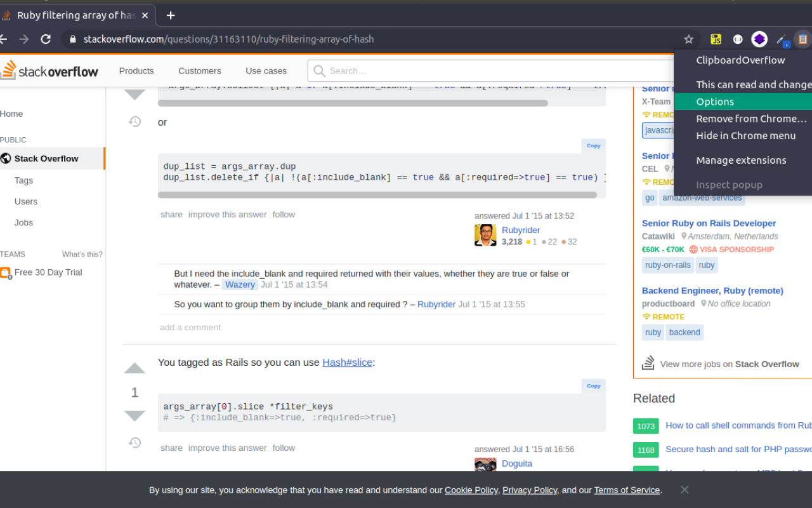812x508 pixels.
Task: Dismiss the cookie policy banner
Action: click(x=684, y=490)
